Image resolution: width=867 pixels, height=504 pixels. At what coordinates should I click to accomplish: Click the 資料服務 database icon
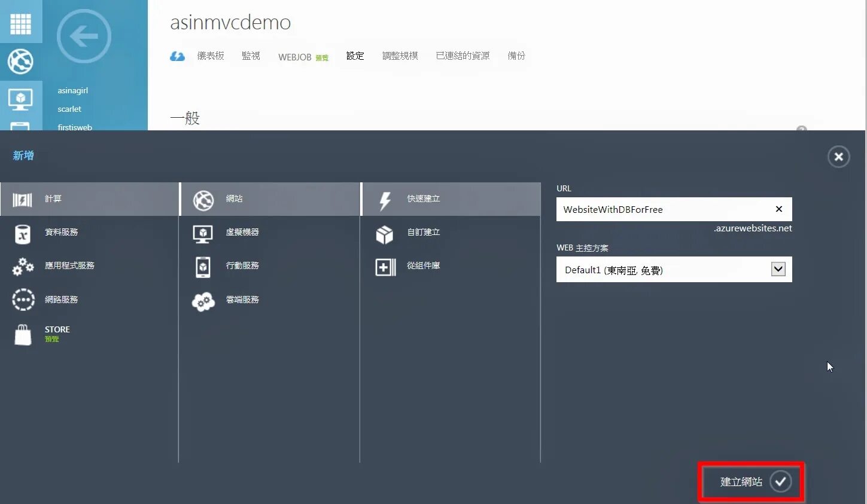pos(23,233)
